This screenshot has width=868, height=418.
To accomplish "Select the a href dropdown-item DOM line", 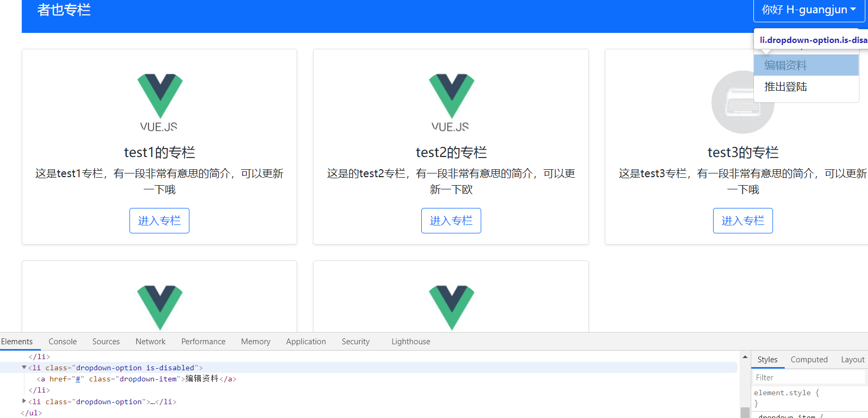I will point(136,379).
